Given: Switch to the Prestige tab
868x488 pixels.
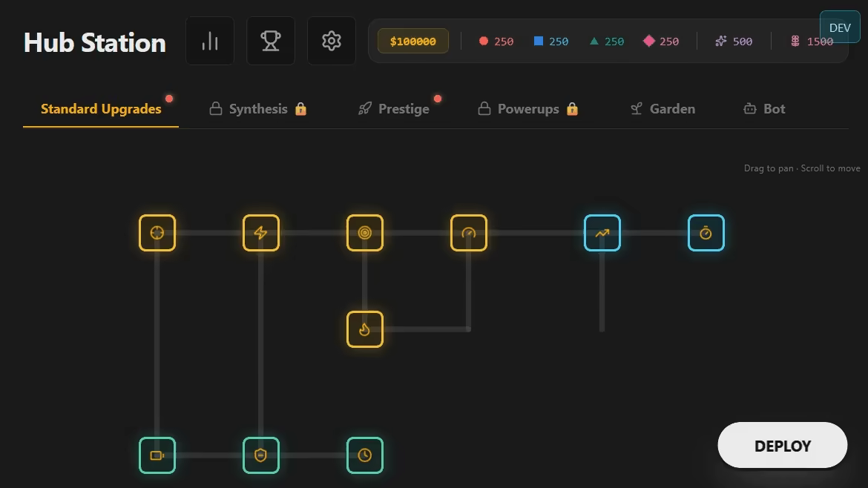Looking at the screenshot, I should 394,109.
